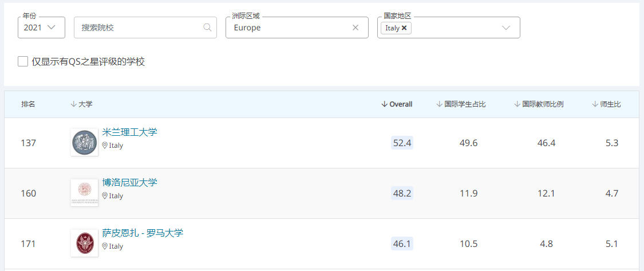Clear the Europe region selection
The width and height of the screenshot is (644, 271).
coord(355,28)
